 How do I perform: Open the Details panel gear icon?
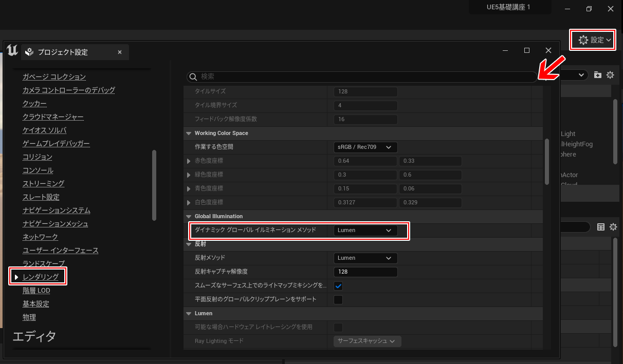pos(613,227)
